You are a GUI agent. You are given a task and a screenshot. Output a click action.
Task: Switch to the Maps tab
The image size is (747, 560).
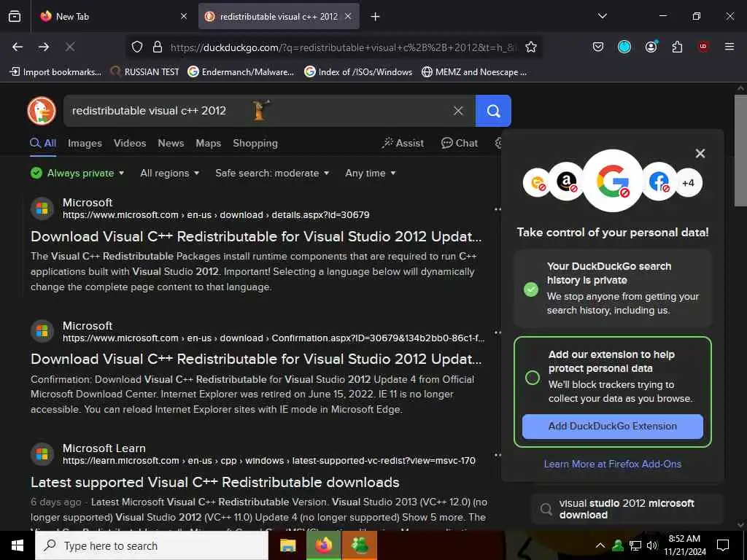click(208, 144)
